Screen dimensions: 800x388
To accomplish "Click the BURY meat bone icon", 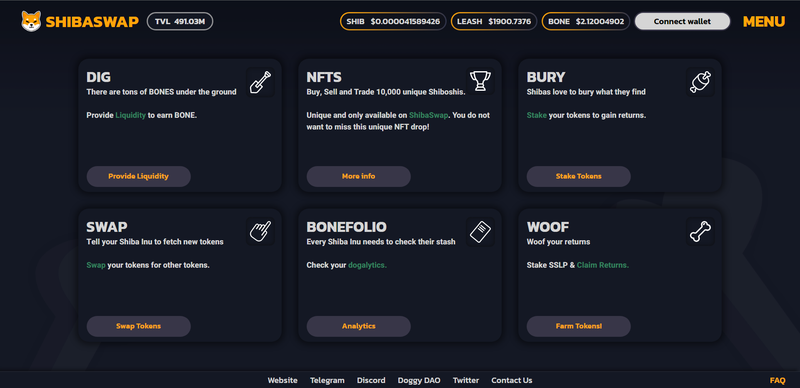I will pyautogui.click(x=700, y=82).
